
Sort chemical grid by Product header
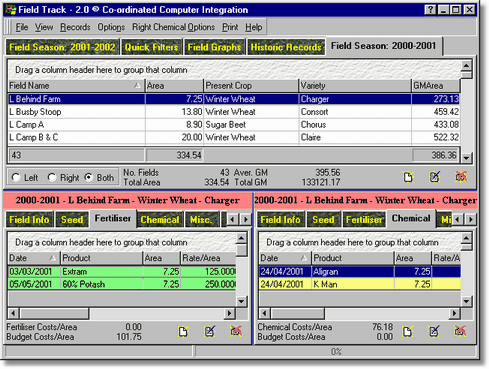point(353,258)
